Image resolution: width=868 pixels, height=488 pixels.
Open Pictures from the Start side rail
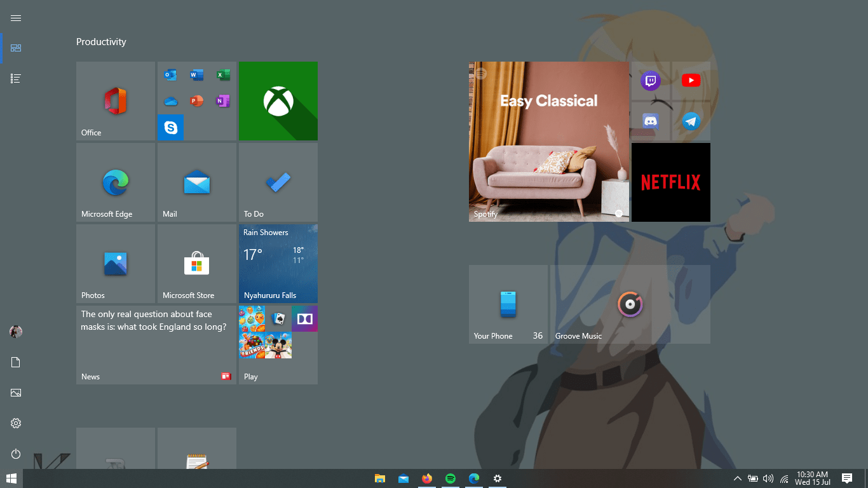coord(16,393)
